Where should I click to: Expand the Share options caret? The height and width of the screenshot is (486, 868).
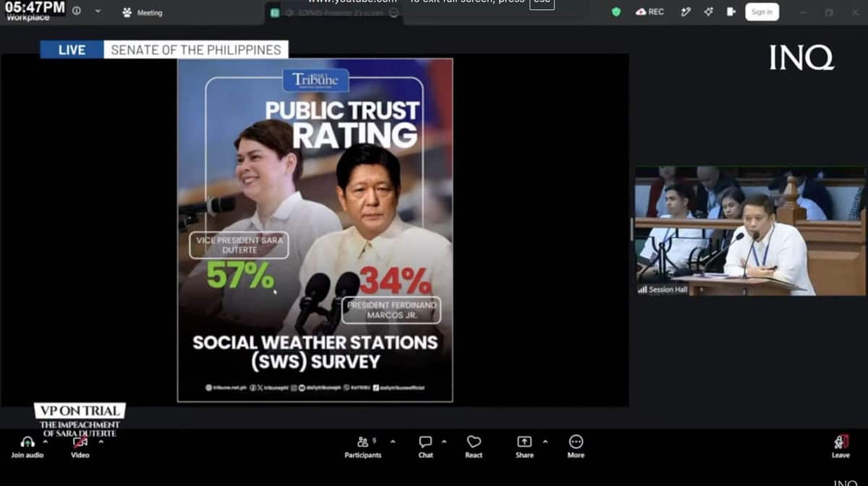coord(545,441)
